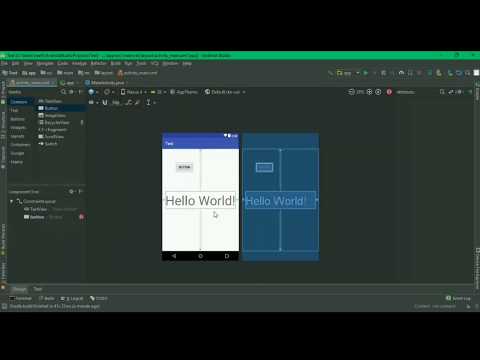This screenshot has width=480, height=360.
Task: Open the Build menu
Action: pyautogui.click(x=116, y=63)
